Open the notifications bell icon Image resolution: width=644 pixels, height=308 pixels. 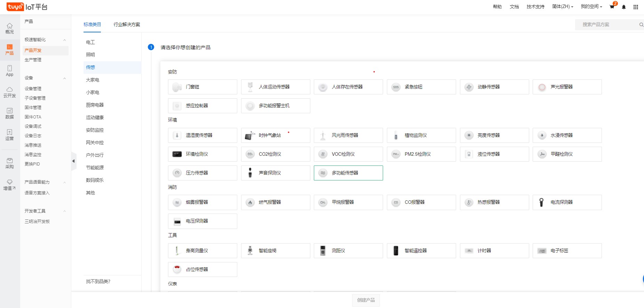click(x=624, y=7)
